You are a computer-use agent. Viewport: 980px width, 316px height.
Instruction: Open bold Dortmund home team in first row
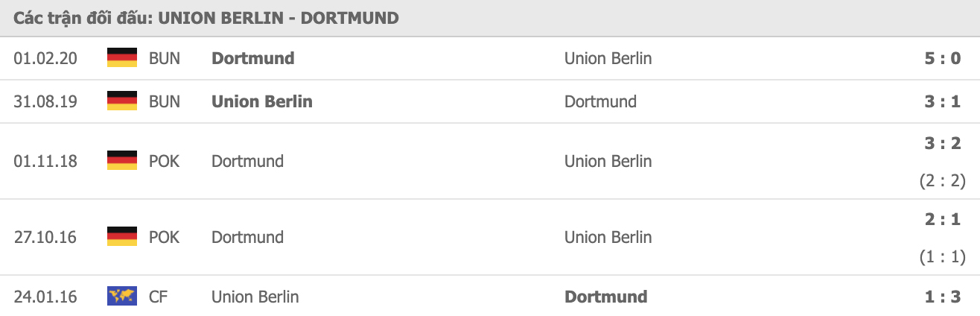pyautogui.click(x=253, y=58)
